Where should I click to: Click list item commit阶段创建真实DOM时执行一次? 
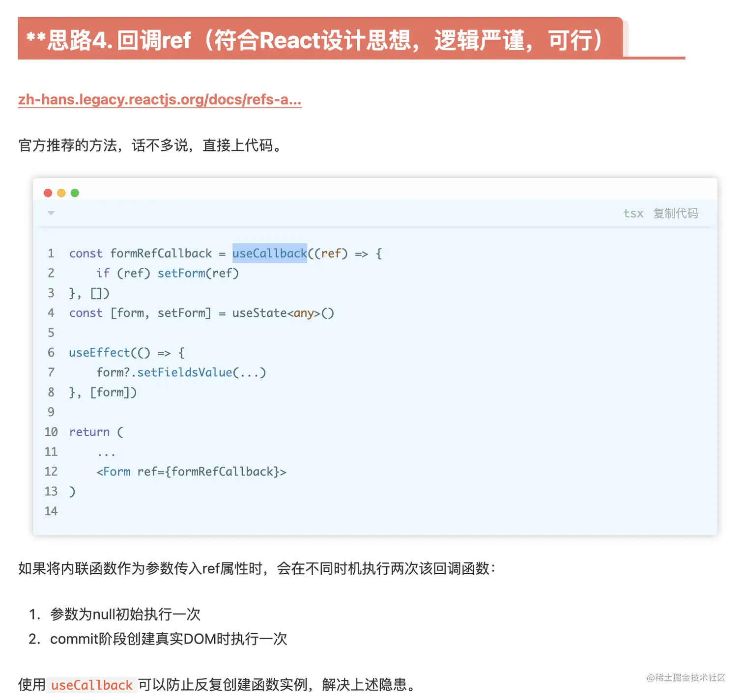click(x=169, y=639)
